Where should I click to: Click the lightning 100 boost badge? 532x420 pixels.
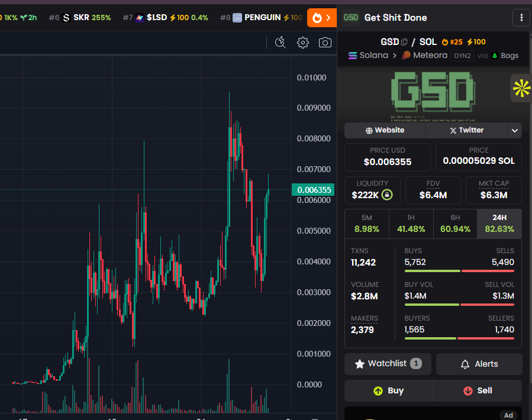pos(476,42)
